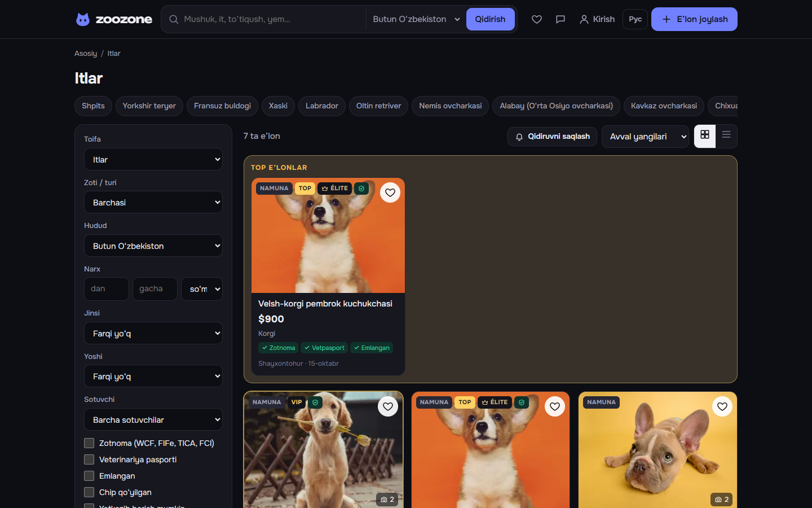Click the search magnifier icon
Viewport: 812px width, 508px height.
click(174, 19)
